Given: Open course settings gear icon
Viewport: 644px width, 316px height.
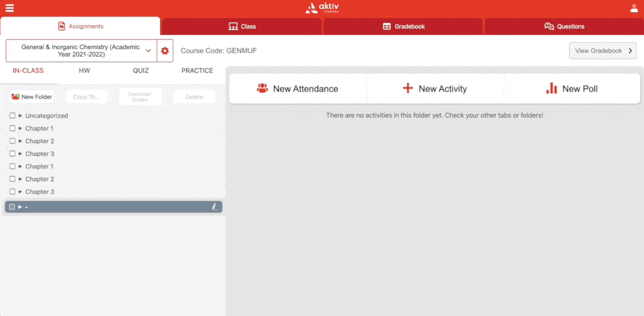Looking at the screenshot, I should [165, 51].
